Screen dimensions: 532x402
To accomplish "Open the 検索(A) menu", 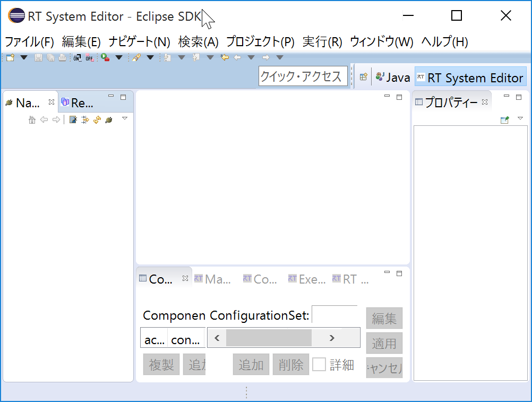I will click(199, 42).
